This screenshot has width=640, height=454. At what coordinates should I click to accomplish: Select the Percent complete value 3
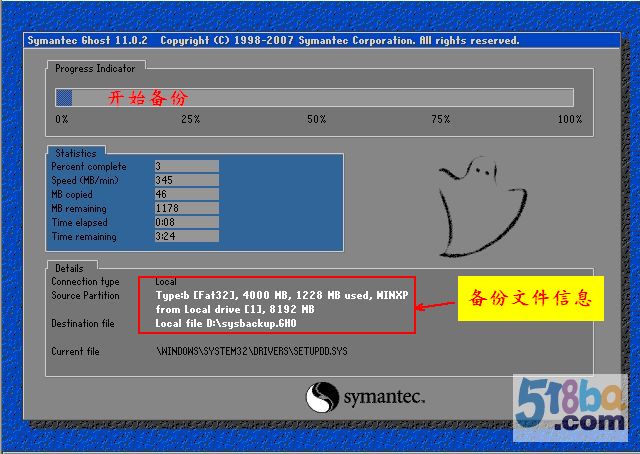pyautogui.click(x=187, y=166)
